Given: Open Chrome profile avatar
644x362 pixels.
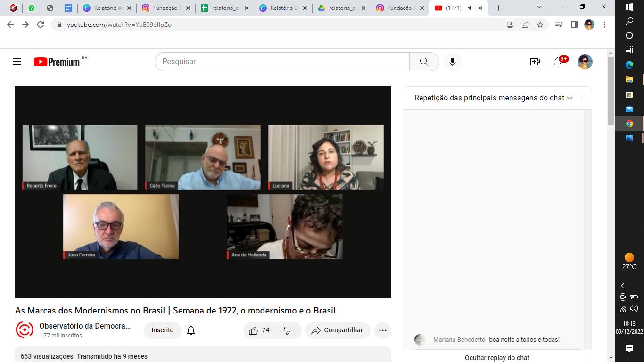Looking at the screenshot, I should click(589, 25).
